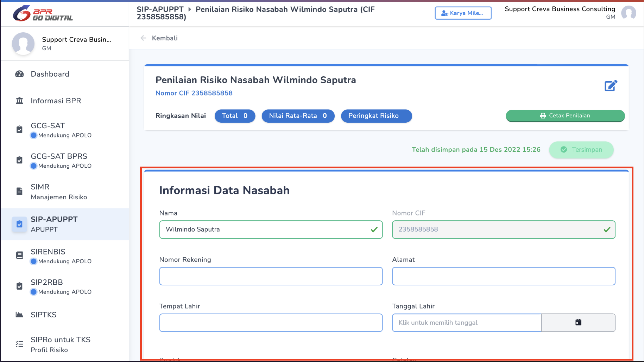Click the Dashboard gauge icon

(19, 74)
